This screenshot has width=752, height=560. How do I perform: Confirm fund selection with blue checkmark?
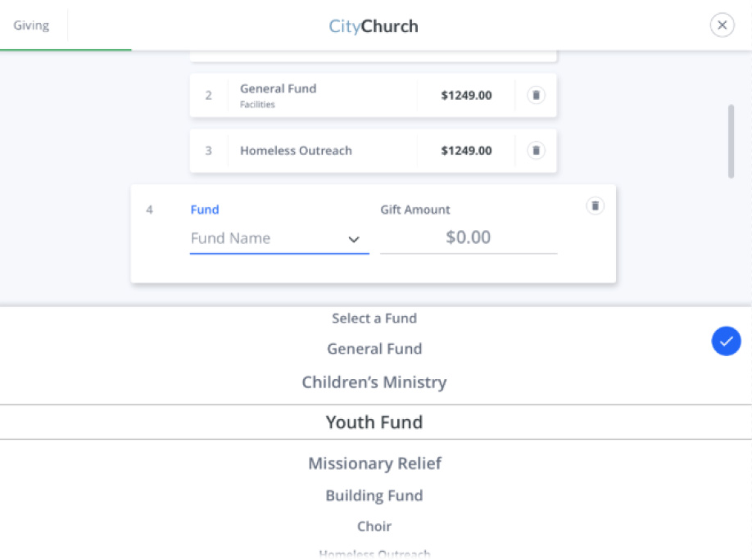click(726, 341)
